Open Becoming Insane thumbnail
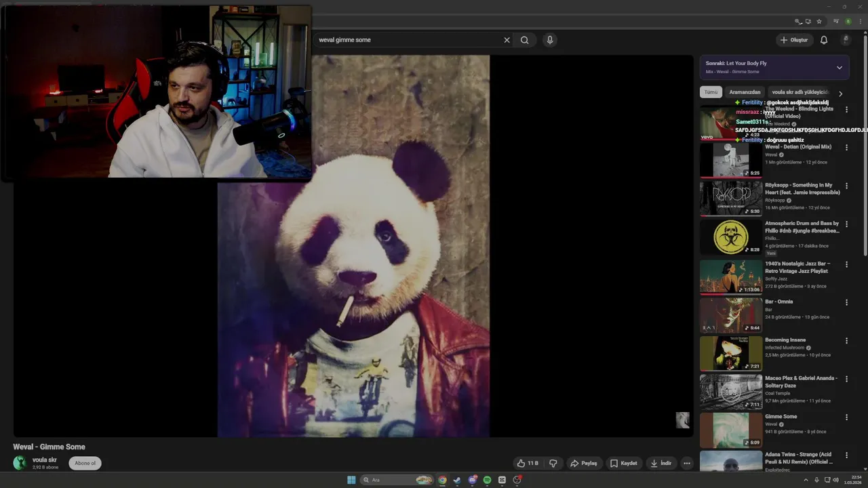 click(731, 353)
